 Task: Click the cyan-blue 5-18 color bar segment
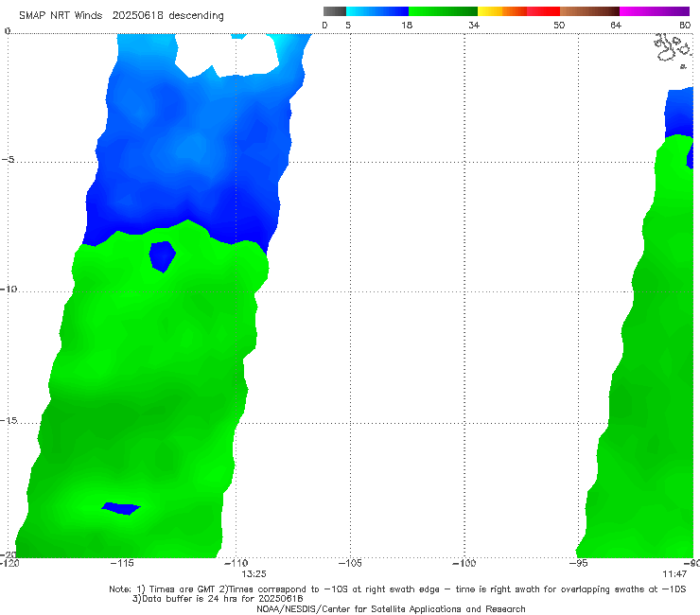click(x=377, y=11)
